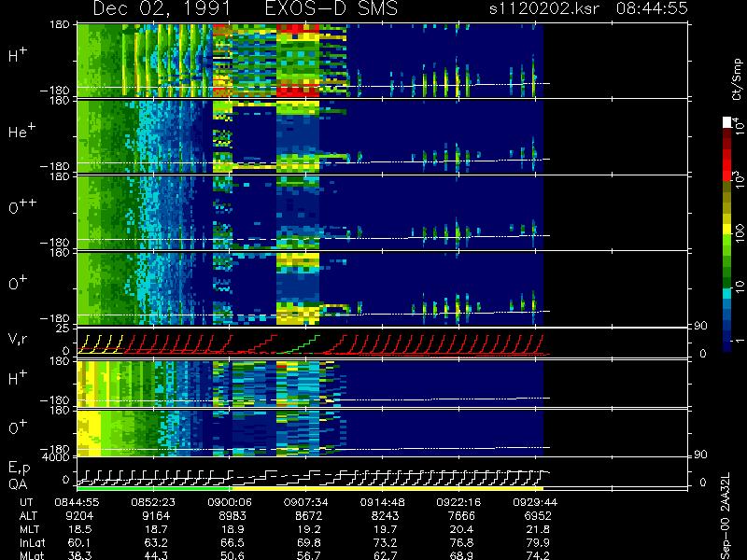Click InLat value '79.9'
Image resolution: width=747 pixels, height=560 pixels.
click(538, 542)
